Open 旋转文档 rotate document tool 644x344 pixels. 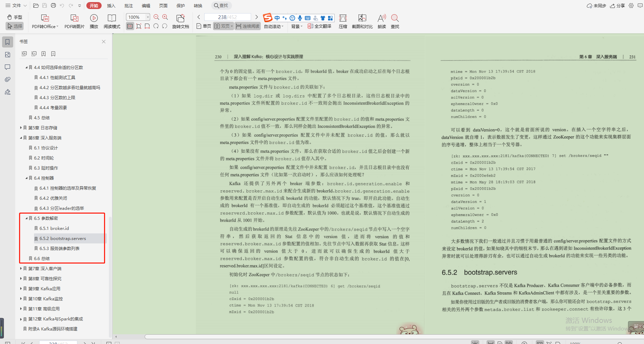181,21
